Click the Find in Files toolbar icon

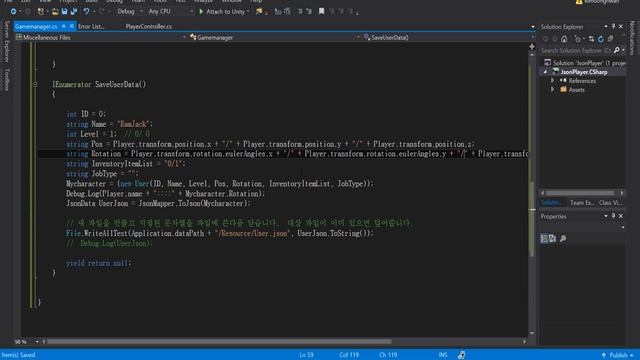pyautogui.click(x=259, y=11)
